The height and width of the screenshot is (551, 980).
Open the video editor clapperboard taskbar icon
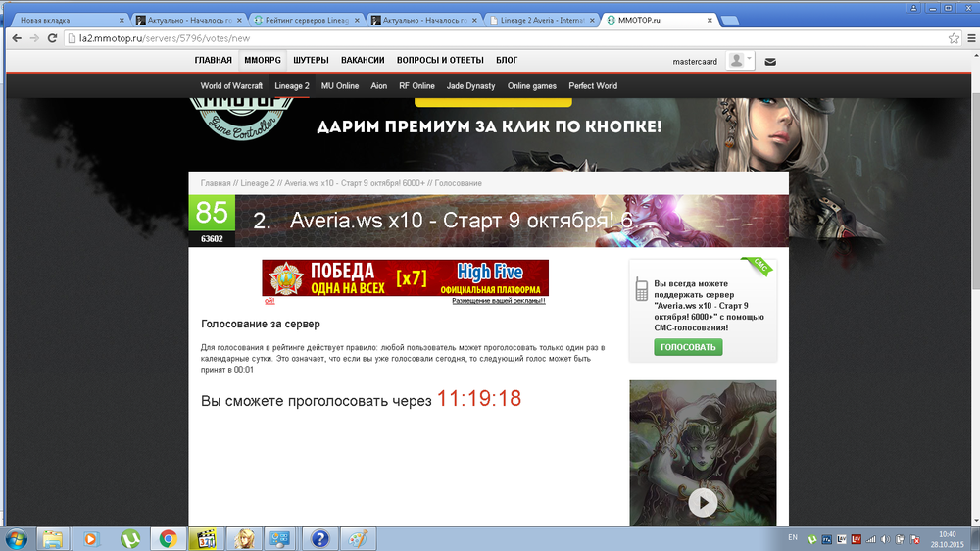[206, 539]
